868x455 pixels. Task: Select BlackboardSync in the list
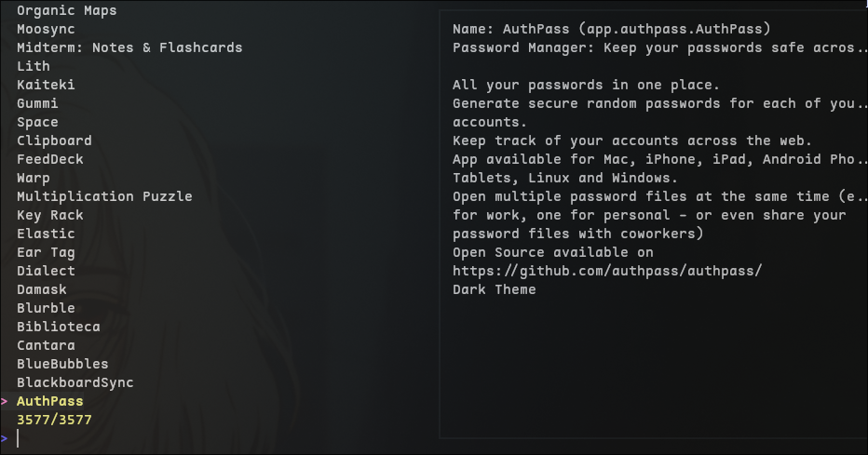(x=75, y=382)
